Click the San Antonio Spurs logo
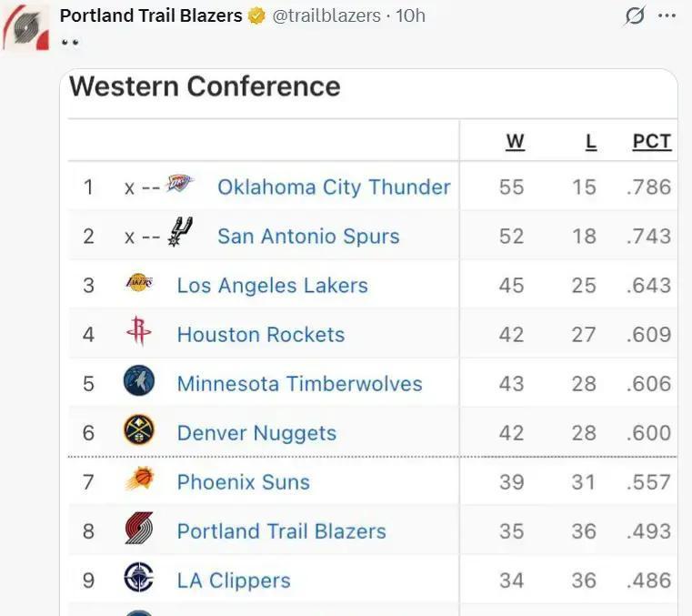692x616 pixels. [x=179, y=235]
